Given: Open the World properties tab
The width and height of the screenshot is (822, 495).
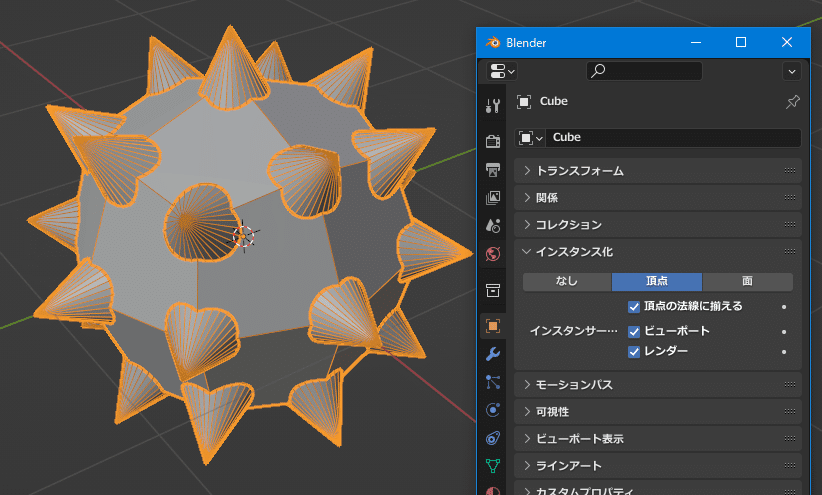Looking at the screenshot, I should 493,254.
